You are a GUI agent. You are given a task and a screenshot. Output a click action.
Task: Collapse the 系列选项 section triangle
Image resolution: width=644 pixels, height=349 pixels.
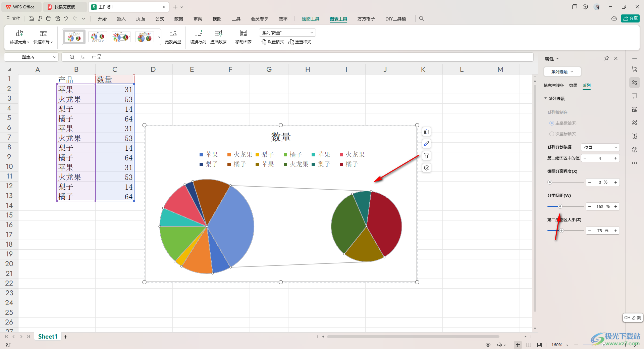pos(545,98)
